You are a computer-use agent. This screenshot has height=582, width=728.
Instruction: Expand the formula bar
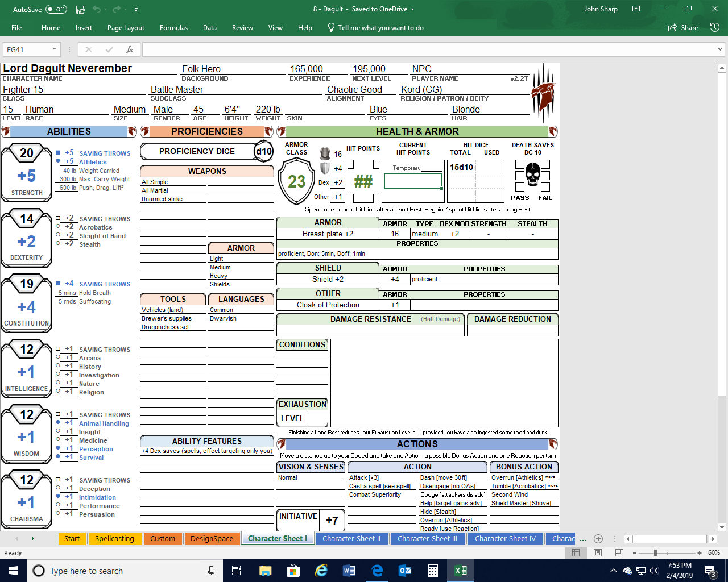(721, 49)
